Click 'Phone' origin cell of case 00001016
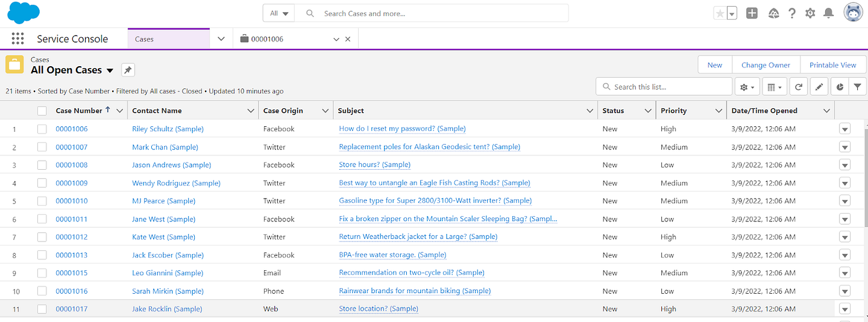 click(274, 291)
